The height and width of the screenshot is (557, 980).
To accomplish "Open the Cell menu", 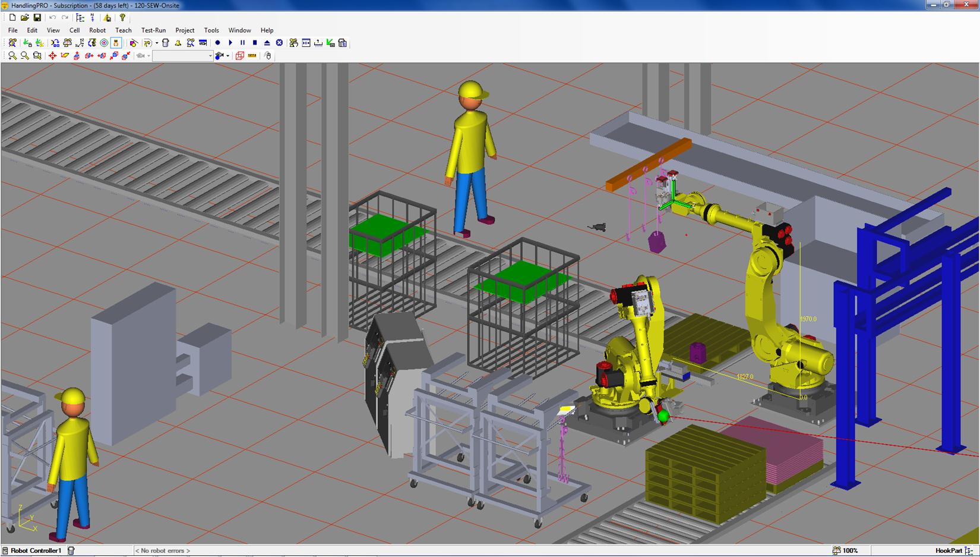I will click(x=74, y=30).
